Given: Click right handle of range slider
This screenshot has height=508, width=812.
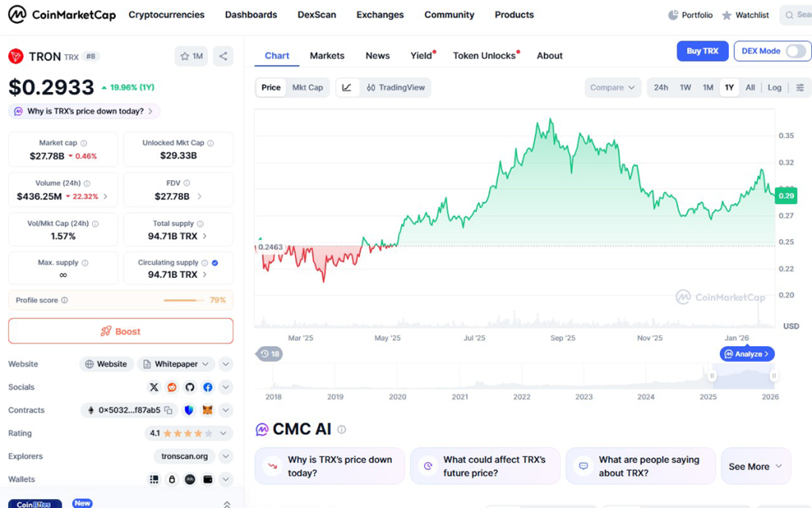Looking at the screenshot, I should point(774,375).
